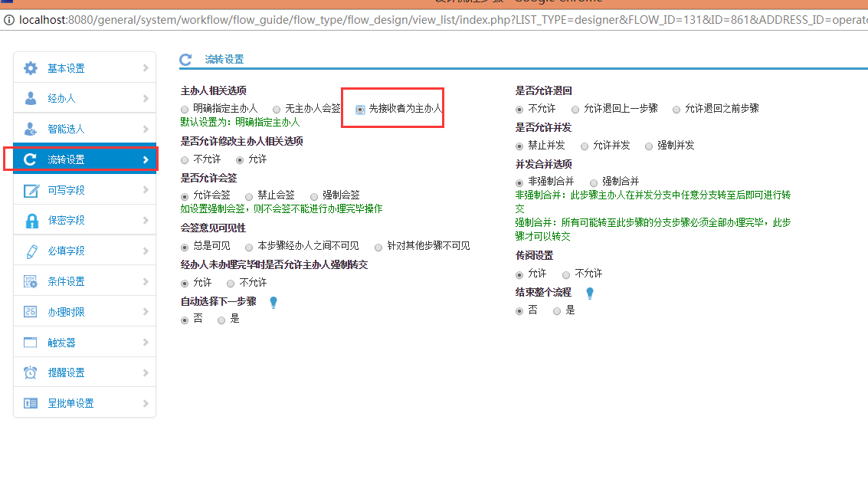Click the pencil icon beside 必填字段
The height and width of the screenshot is (489, 868).
pyautogui.click(x=31, y=251)
